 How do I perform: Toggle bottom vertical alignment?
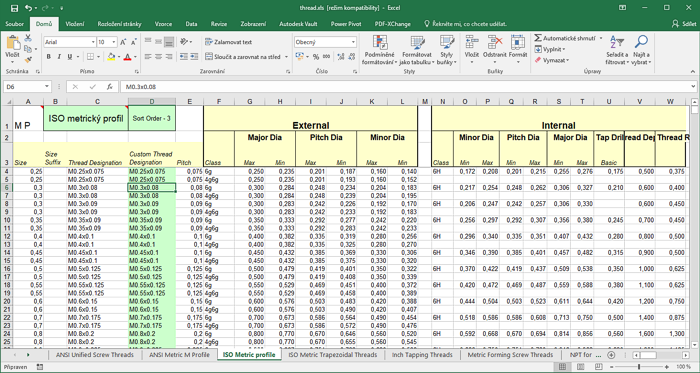tap(169, 42)
